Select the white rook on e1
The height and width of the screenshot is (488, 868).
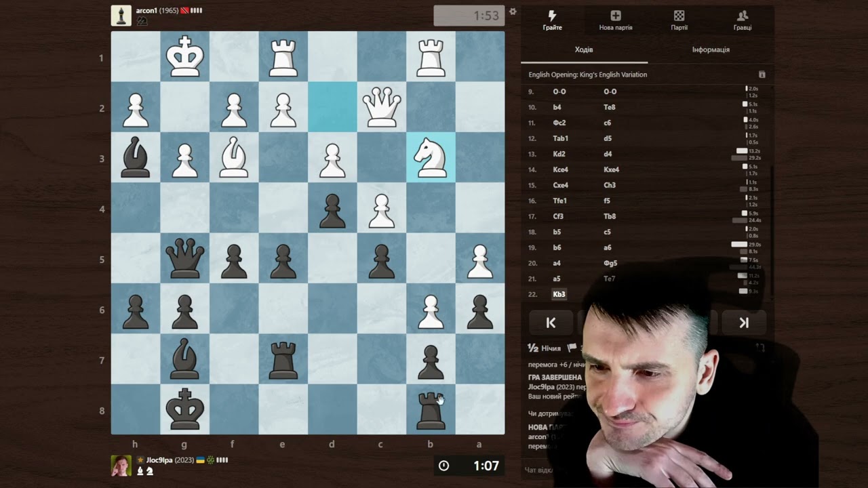[283, 56]
